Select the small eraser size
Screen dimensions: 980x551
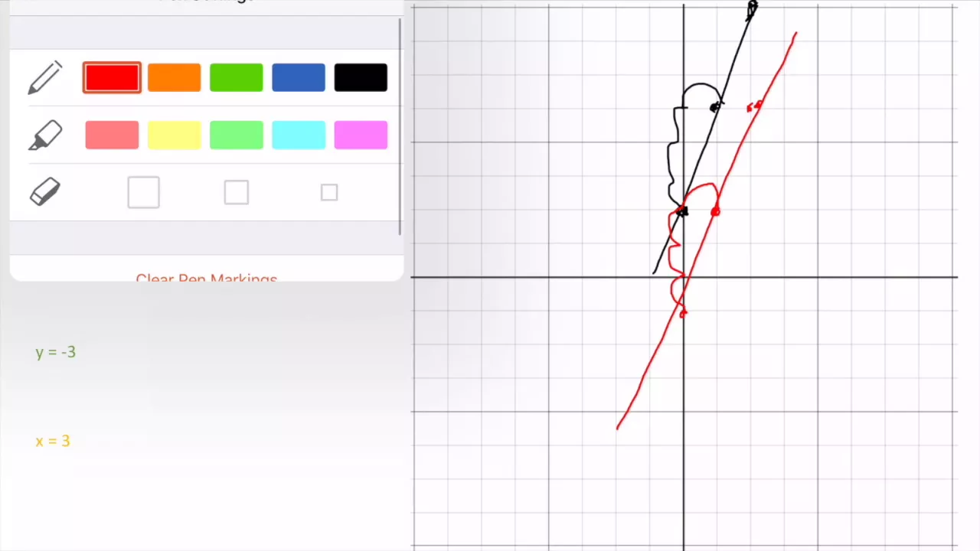(329, 193)
